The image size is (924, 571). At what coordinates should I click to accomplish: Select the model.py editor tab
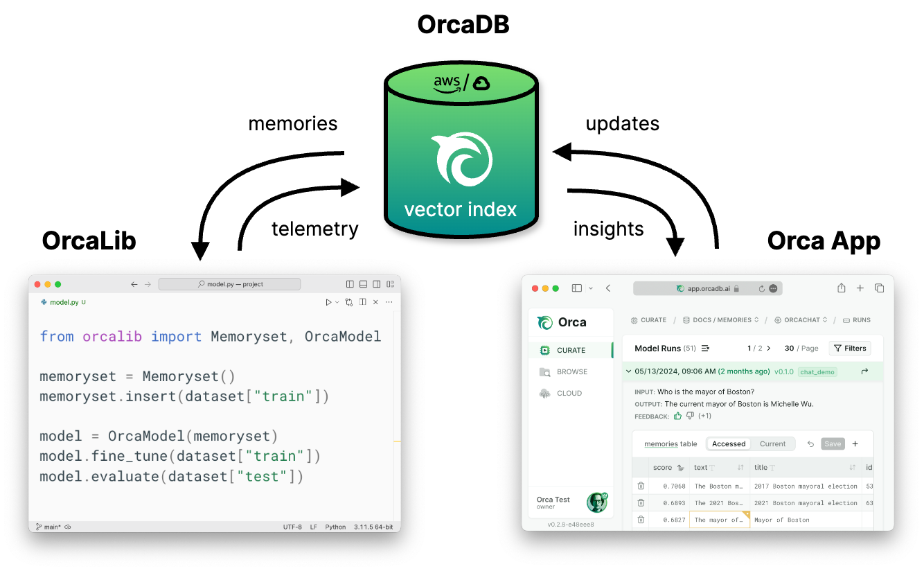tap(63, 302)
